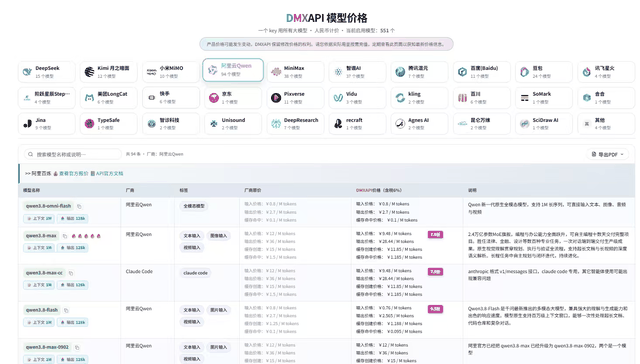This screenshot has height=364, width=640.
Task: Click the qwen3.8-max-cc model name
Action: [x=44, y=273]
